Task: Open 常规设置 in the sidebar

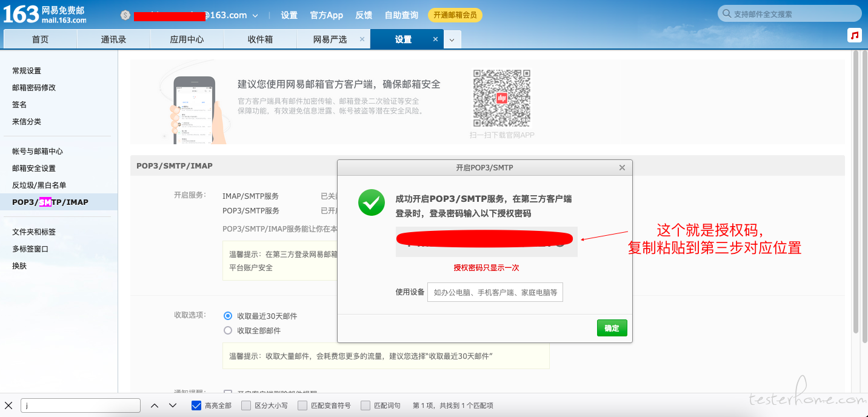Action: [27, 71]
